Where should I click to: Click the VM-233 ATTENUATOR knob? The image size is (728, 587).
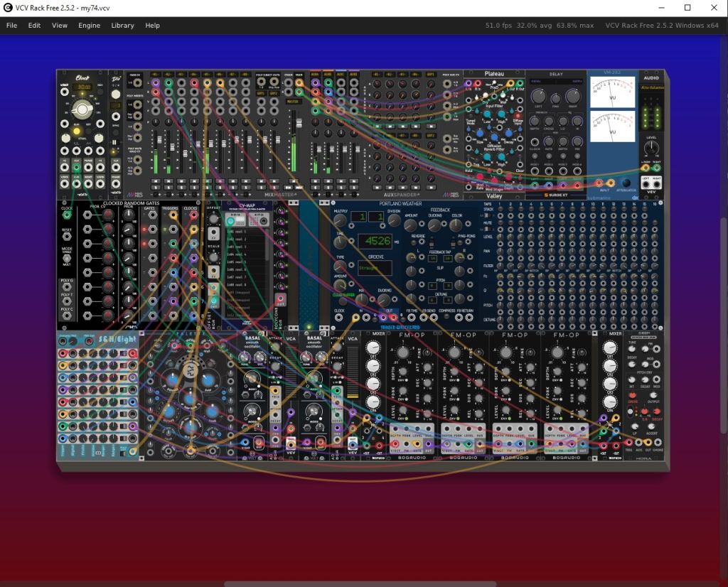626,183
